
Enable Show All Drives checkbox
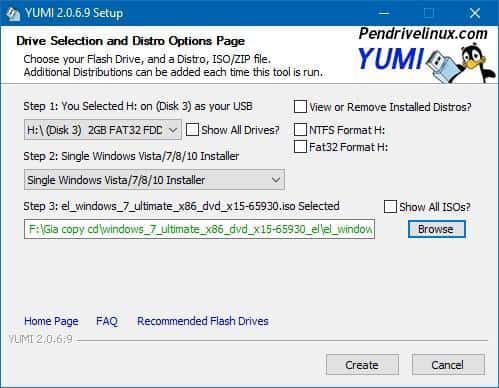tap(192, 130)
